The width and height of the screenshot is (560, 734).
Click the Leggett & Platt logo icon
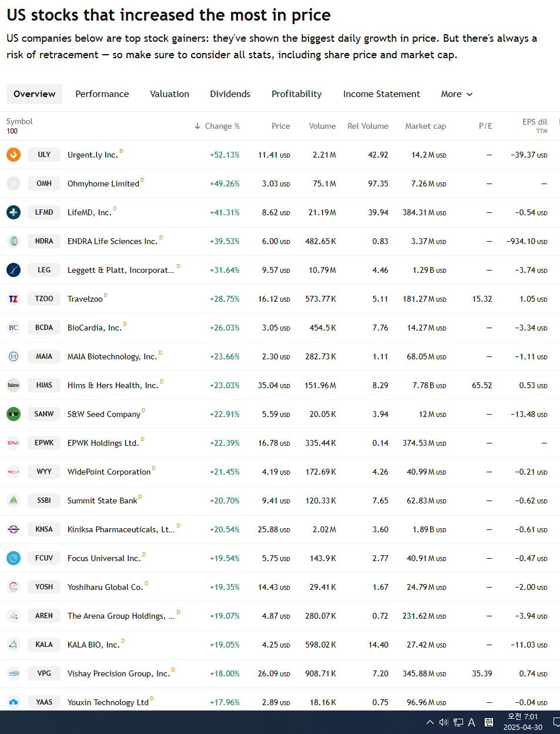[14, 270]
